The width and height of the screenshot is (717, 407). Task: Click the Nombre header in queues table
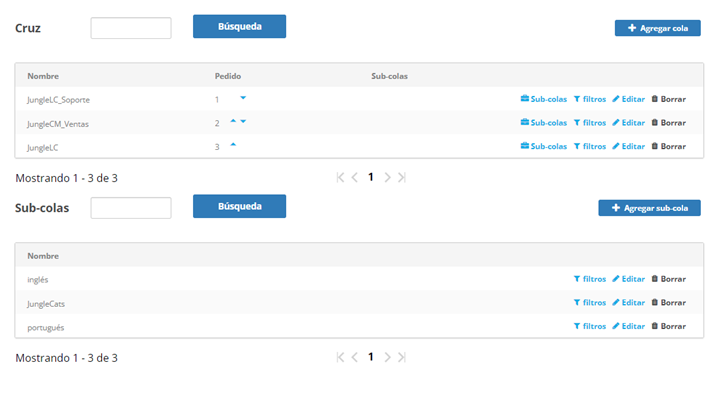43,76
